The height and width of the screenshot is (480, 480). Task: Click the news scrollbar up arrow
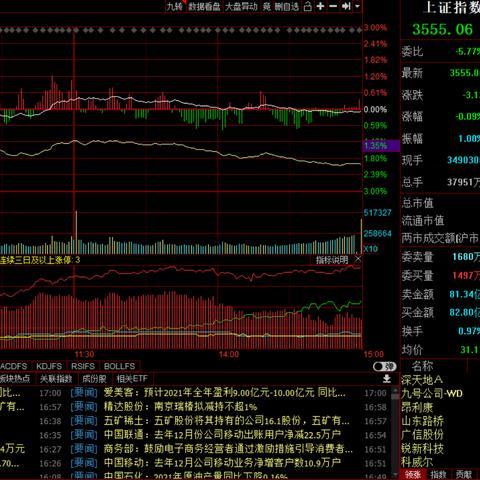(x=395, y=388)
